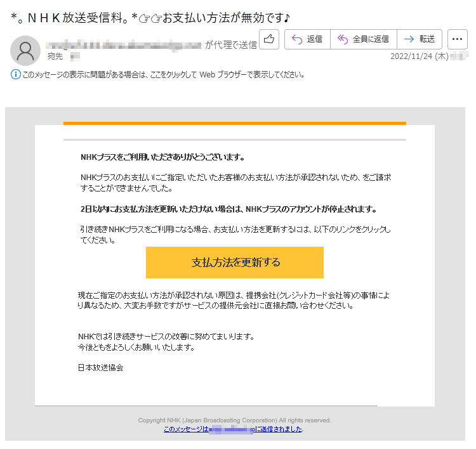Click the Copyright NHK footer text
The image size is (476, 449).
(234, 420)
